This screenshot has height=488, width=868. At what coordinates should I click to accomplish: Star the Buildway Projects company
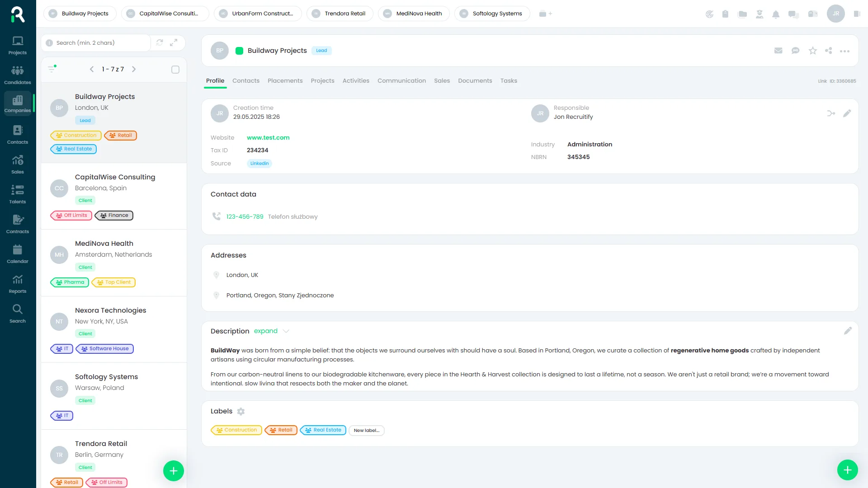point(812,51)
